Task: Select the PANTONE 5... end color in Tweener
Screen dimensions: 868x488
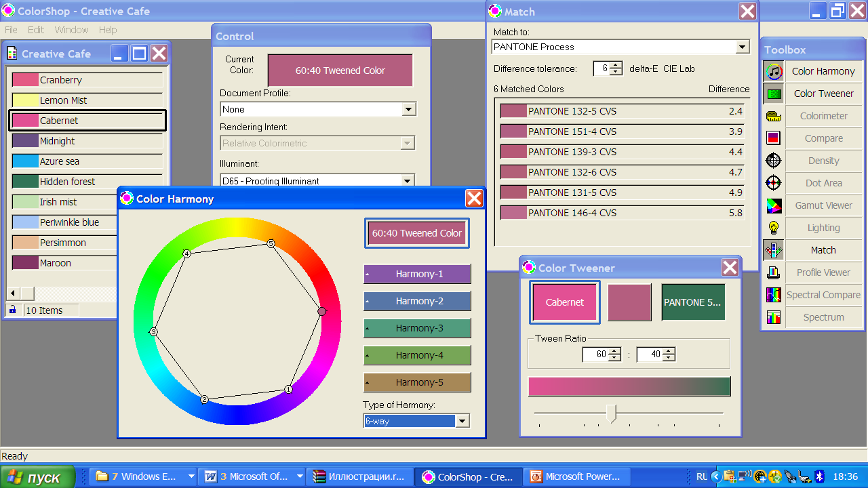Action: click(x=693, y=302)
